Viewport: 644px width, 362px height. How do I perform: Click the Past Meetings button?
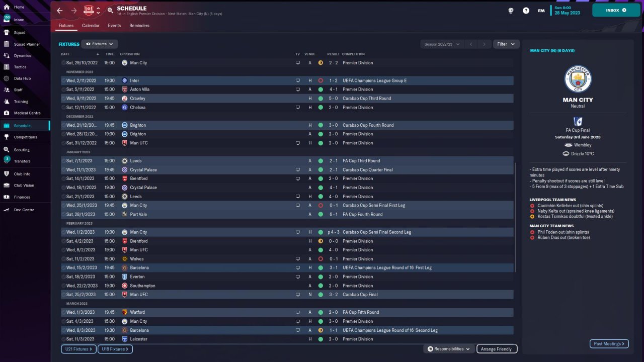609,344
